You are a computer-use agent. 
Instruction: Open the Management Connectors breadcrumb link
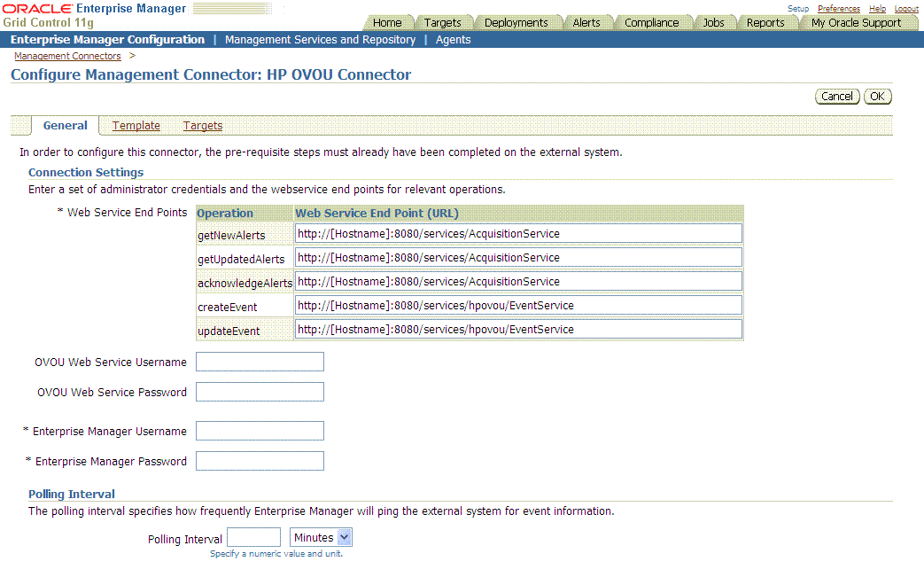tap(67, 55)
